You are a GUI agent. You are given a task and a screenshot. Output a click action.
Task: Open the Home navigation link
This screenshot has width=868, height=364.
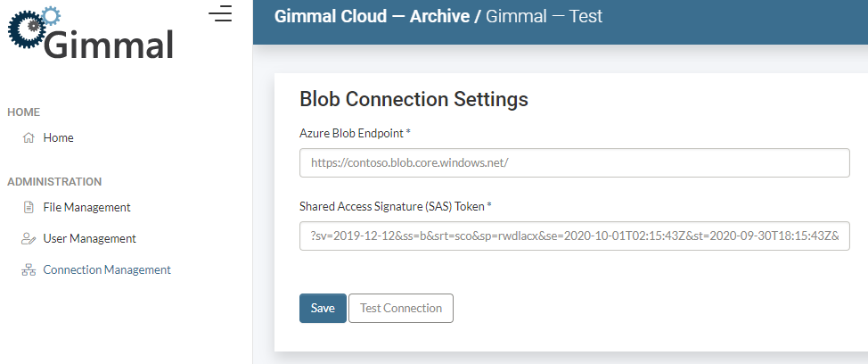pos(58,138)
